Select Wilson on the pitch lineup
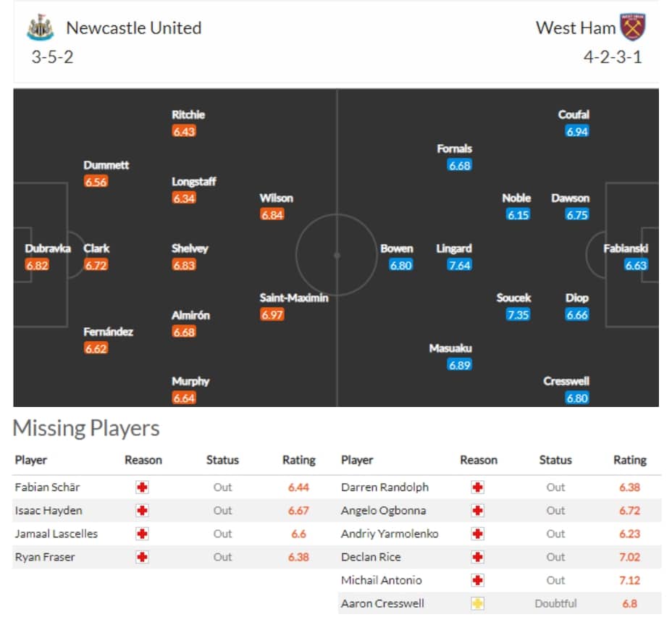This screenshot has height=625, width=672. click(x=276, y=198)
